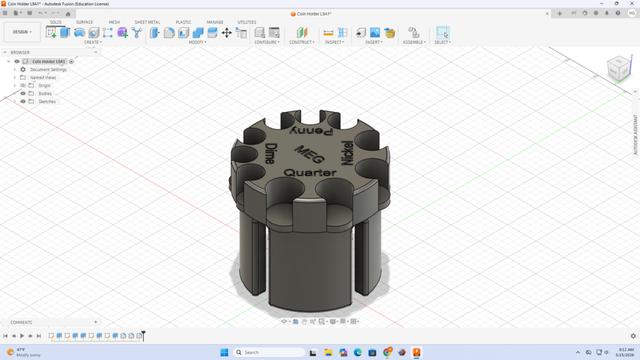Select the Create Form tool
Screen dimensions: 640x360
click(x=122, y=32)
